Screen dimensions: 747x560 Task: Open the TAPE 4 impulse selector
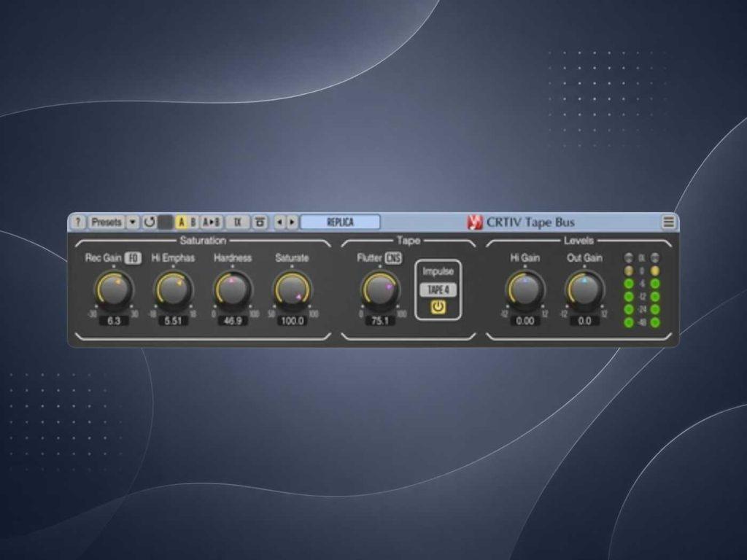[438, 289]
